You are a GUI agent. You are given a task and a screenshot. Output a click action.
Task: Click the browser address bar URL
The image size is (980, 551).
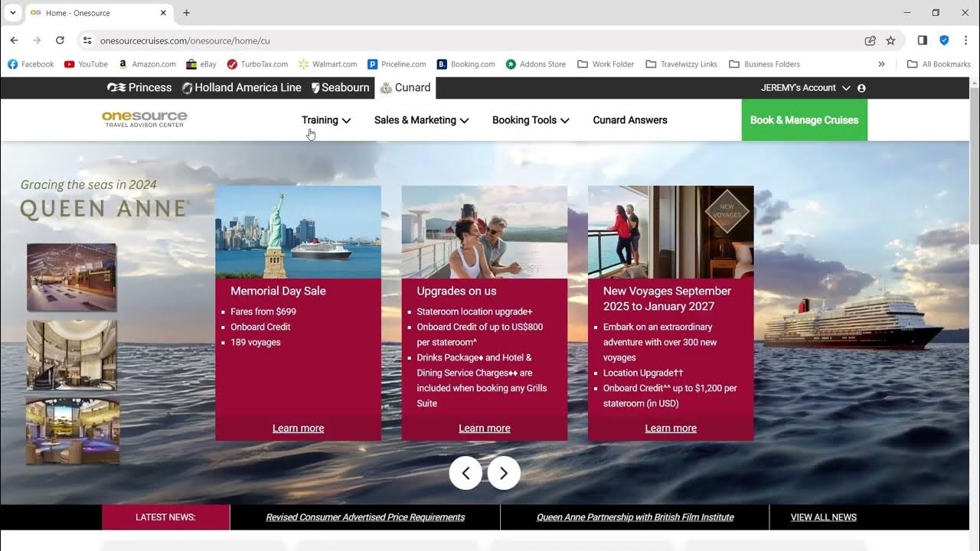pos(185,41)
